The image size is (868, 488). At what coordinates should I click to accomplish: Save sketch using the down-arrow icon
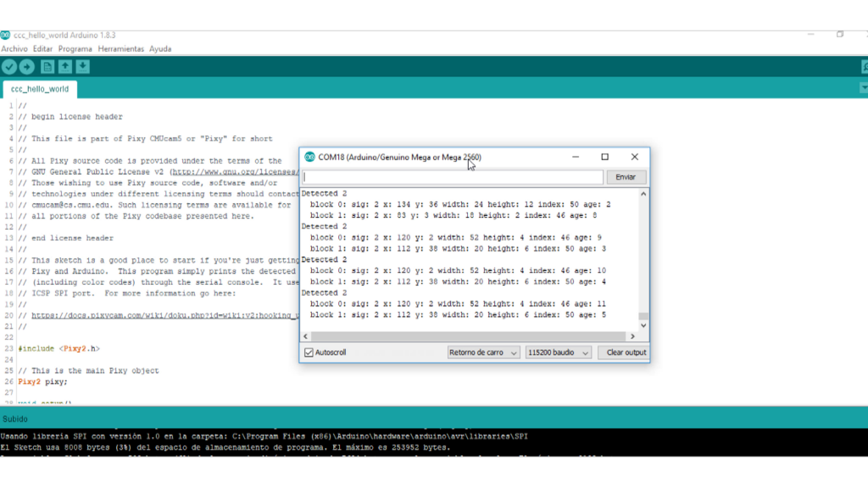(83, 67)
